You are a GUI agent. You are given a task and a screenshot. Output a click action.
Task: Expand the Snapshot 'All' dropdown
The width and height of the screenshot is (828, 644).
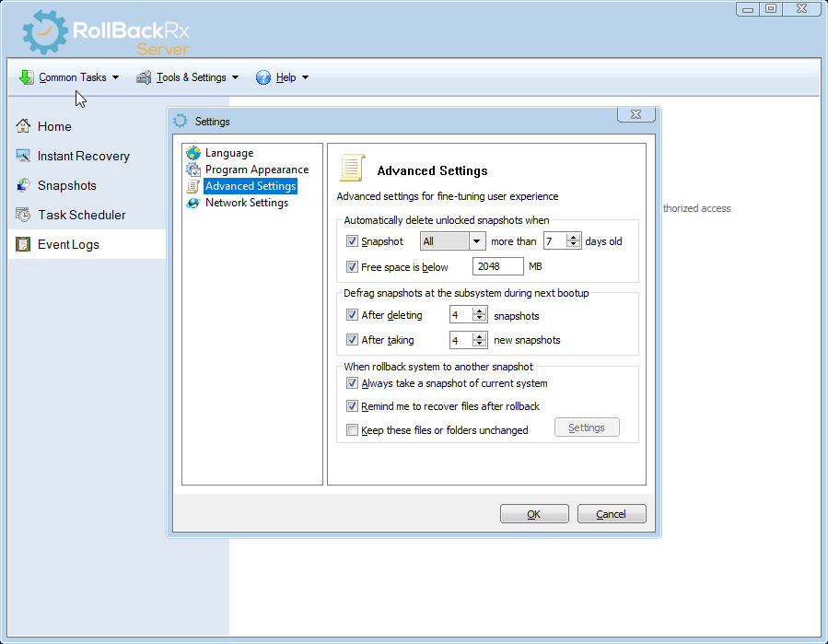476,241
